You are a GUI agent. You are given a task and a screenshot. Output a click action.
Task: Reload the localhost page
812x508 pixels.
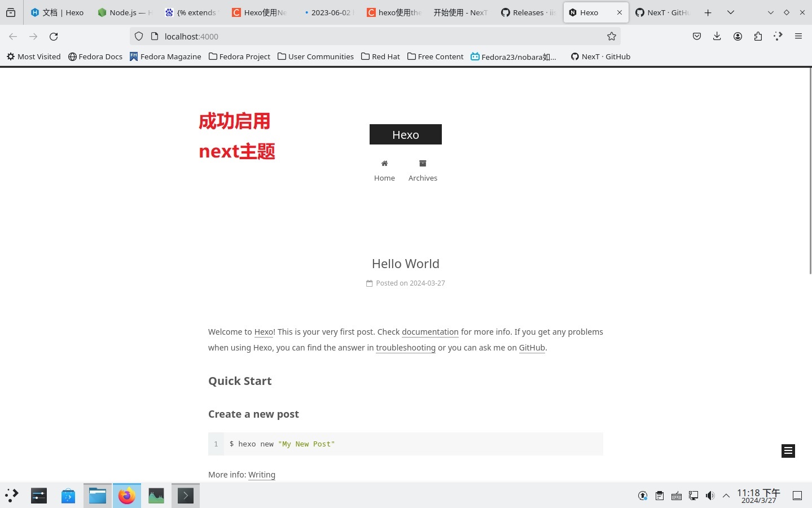(54, 36)
